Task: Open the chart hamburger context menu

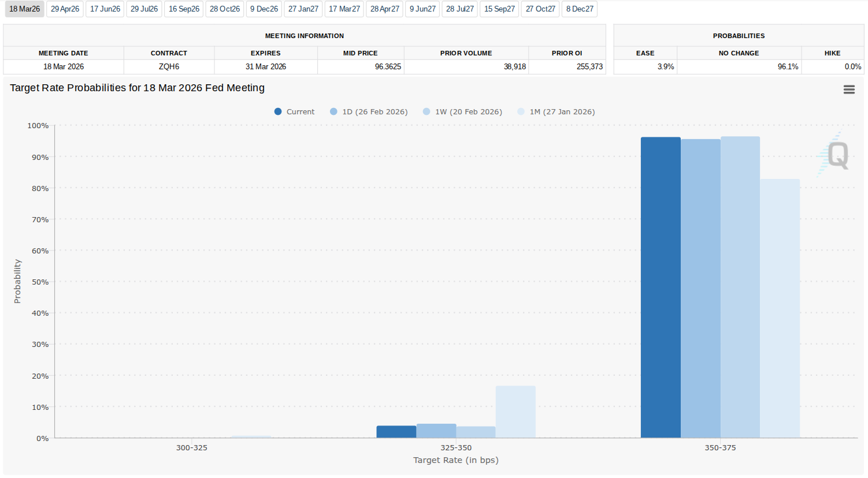Action: pos(848,89)
